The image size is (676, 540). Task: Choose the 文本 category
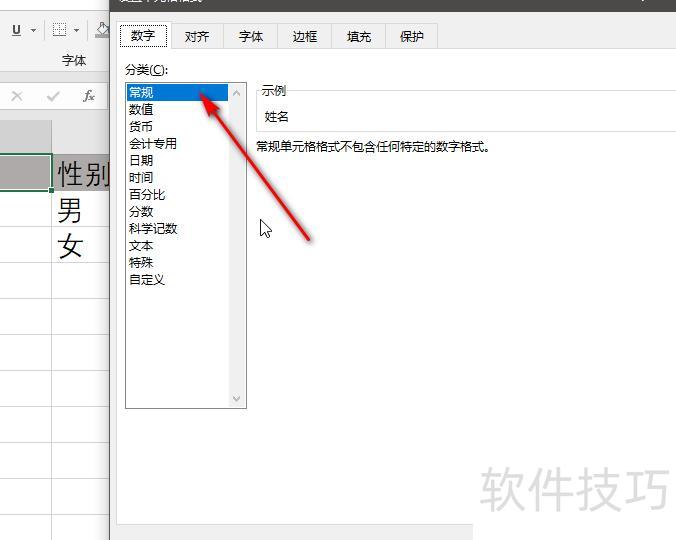(177, 246)
